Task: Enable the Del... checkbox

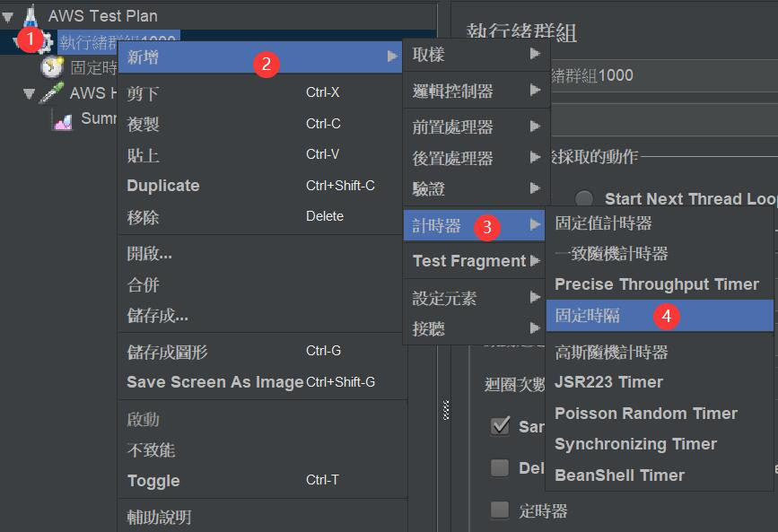Action: (500, 467)
